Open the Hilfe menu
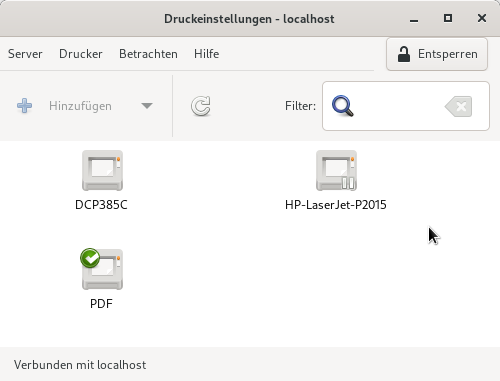The height and width of the screenshot is (381, 500). click(207, 54)
